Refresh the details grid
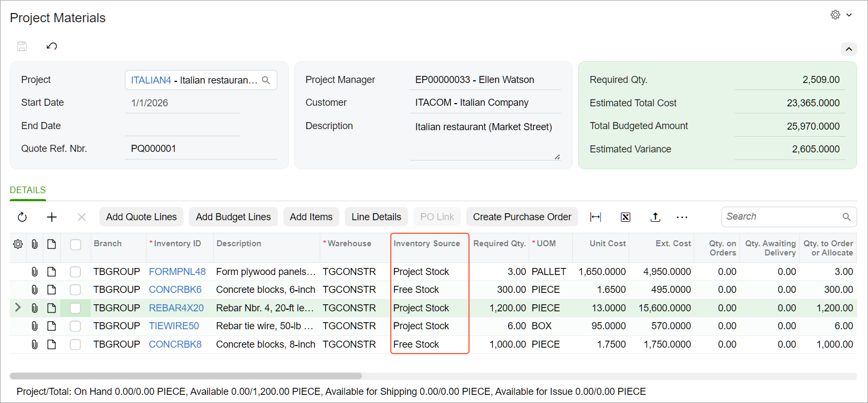The image size is (868, 403). coord(22,217)
